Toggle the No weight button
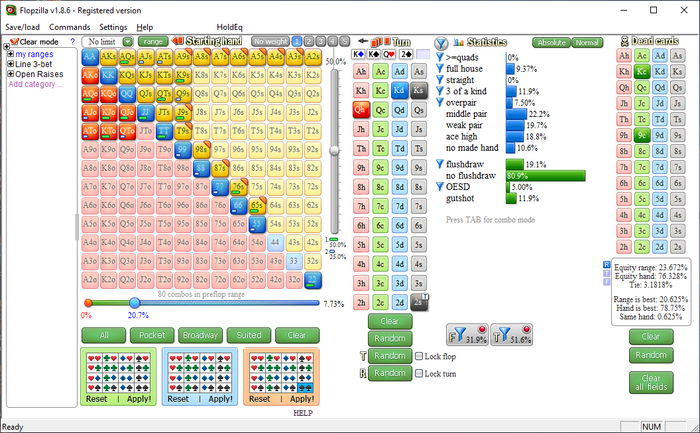This screenshot has width=700, height=433. pyautogui.click(x=271, y=42)
